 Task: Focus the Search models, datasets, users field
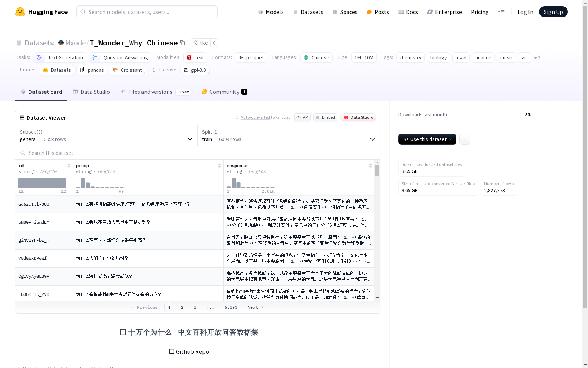[x=147, y=12]
